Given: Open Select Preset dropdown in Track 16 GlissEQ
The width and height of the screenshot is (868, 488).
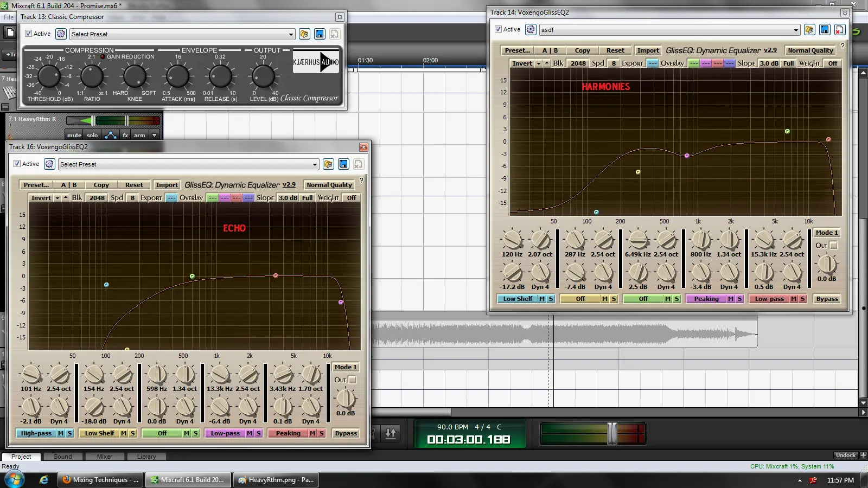Looking at the screenshot, I should click(188, 164).
